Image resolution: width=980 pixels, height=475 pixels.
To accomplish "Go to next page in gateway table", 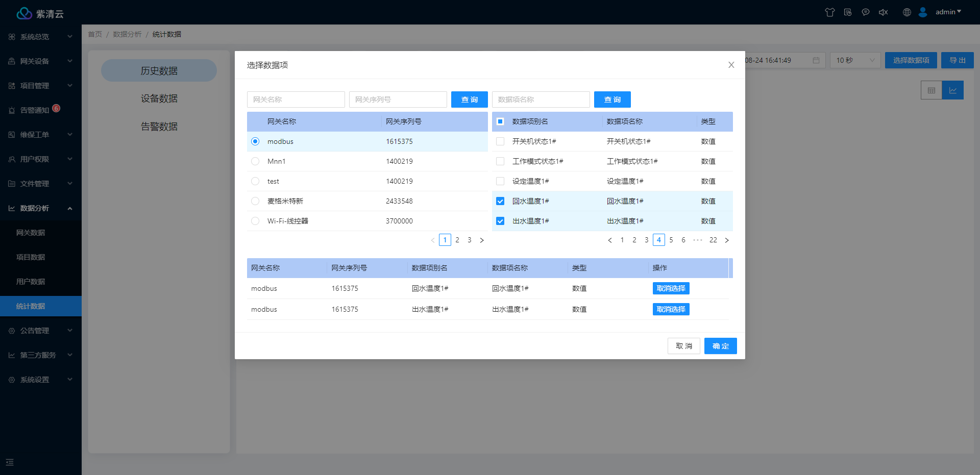I will click(x=482, y=240).
